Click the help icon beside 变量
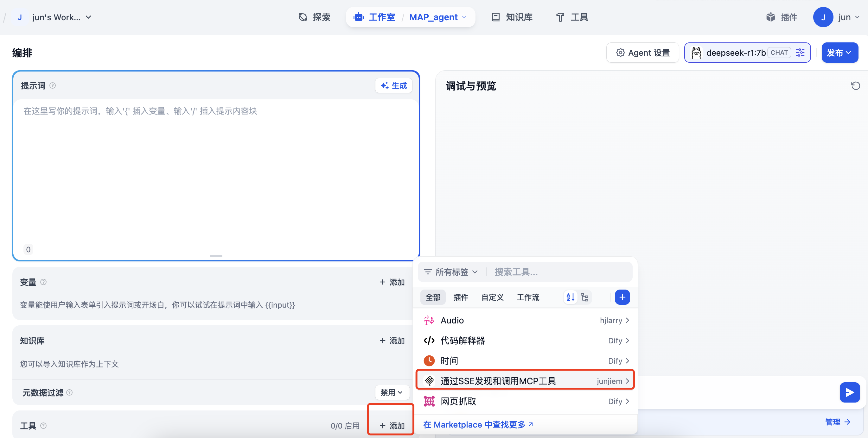The image size is (868, 438). pos(43,282)
